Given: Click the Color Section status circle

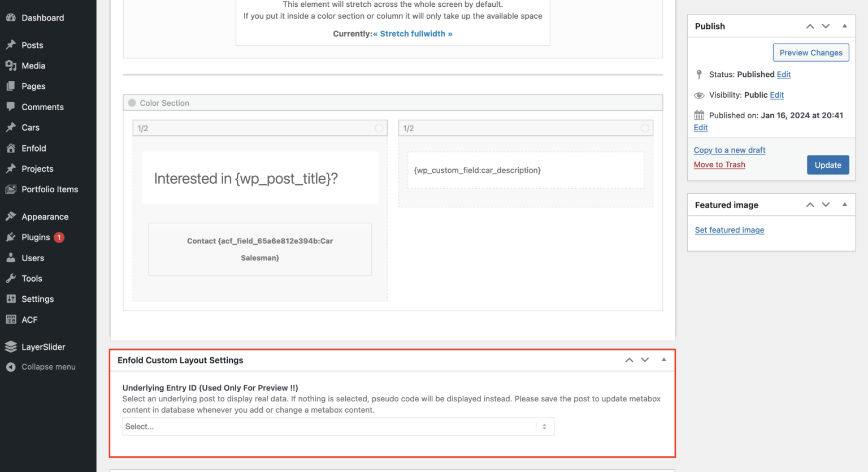Looking at the screenshot, I should click(x=132, y=102).
